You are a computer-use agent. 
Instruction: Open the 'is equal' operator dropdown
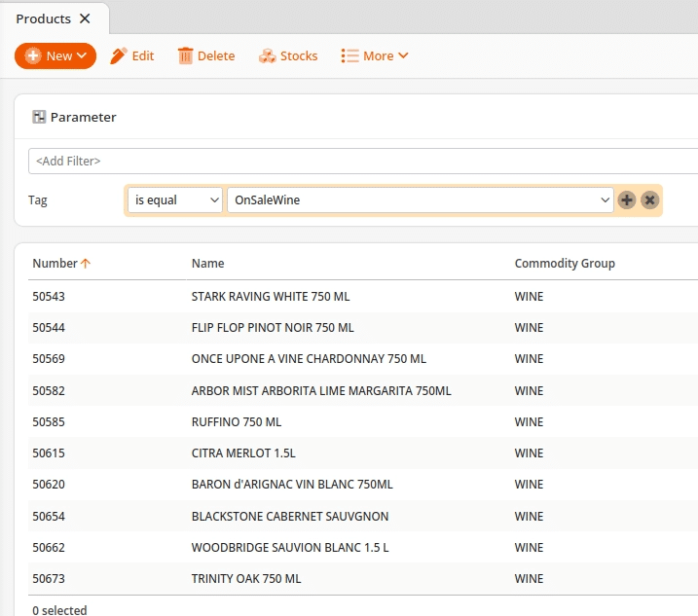coord(175,199)
